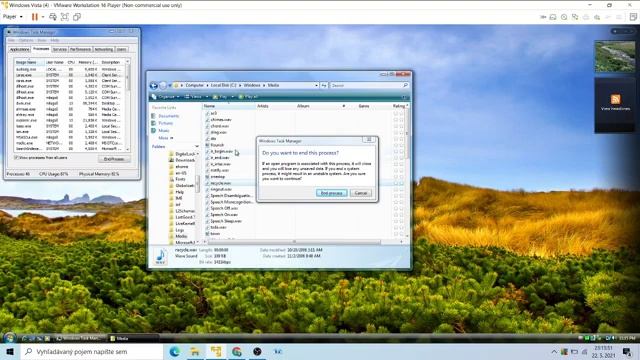
Task: Select ding.wav file
Action: coord(216,132)
